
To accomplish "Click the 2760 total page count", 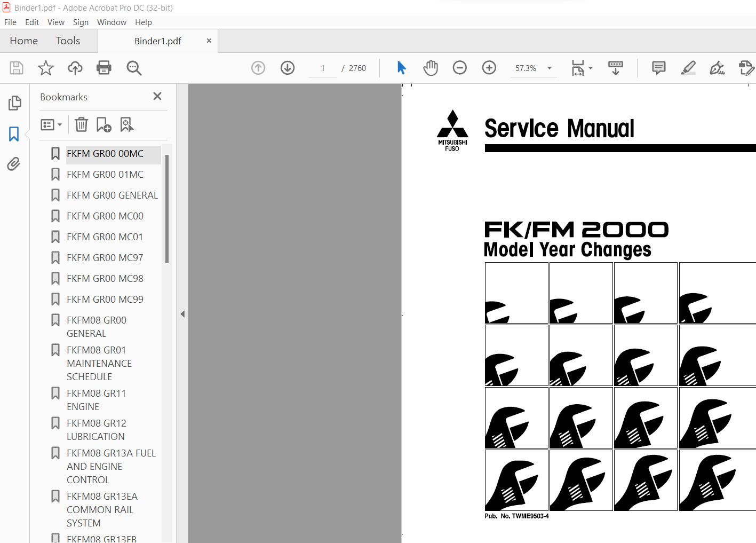I will (357, 68).
